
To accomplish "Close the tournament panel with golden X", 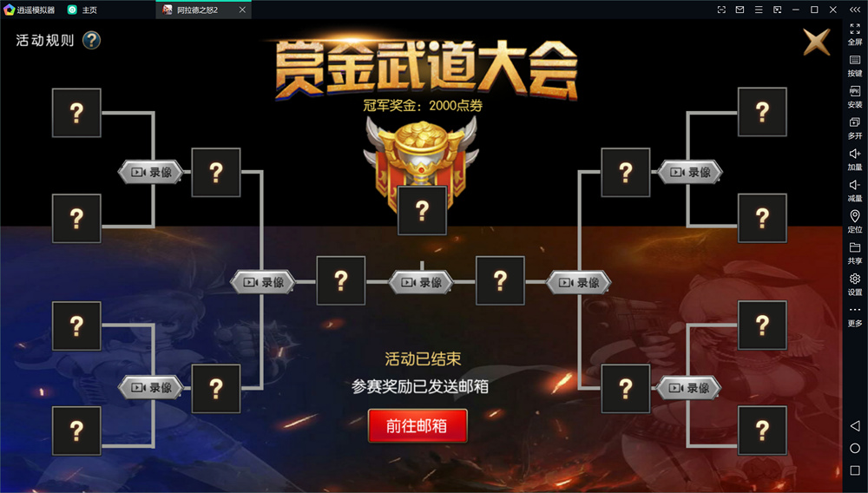I will tap(817, 42).
